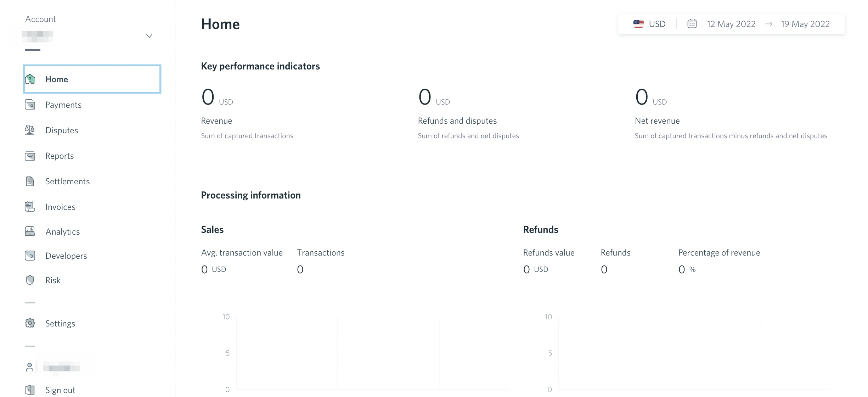Viewport: 868px width, 397px height.
Task: Click the Payments wallet icon
Action: pos(30,105)
